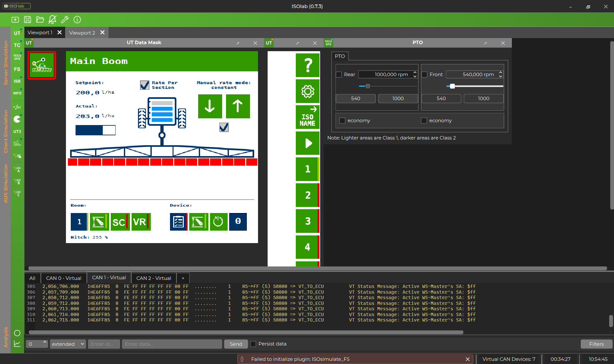Click the gear settings soft key
The width and height of the screenshot is (614, 364).
tap(308, 91)
